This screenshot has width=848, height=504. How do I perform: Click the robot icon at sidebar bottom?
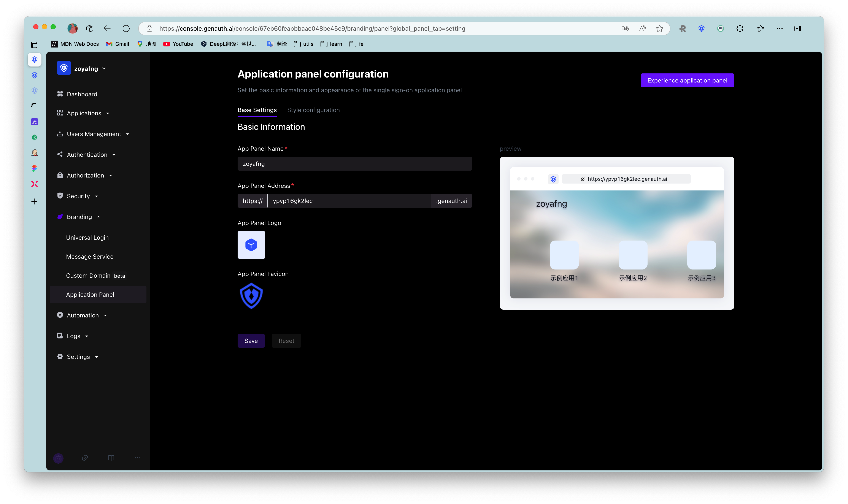(58, 458)
